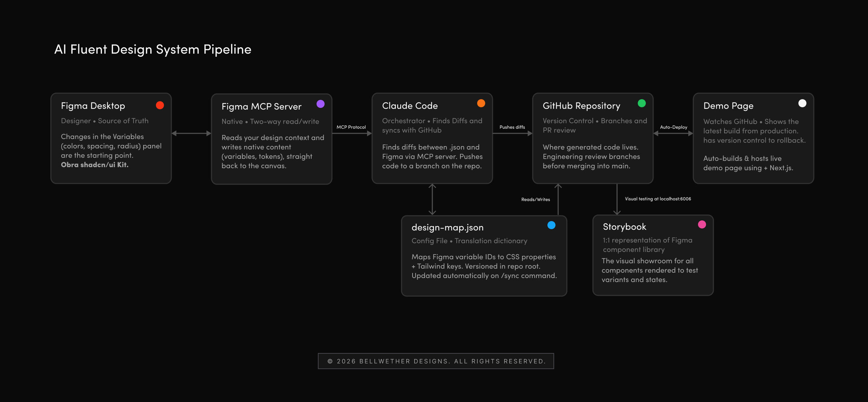Click Version Control • Branches subtitle
Image resolution: width=868 pixels, height=402 pixels.
click(x=595, y=125)
